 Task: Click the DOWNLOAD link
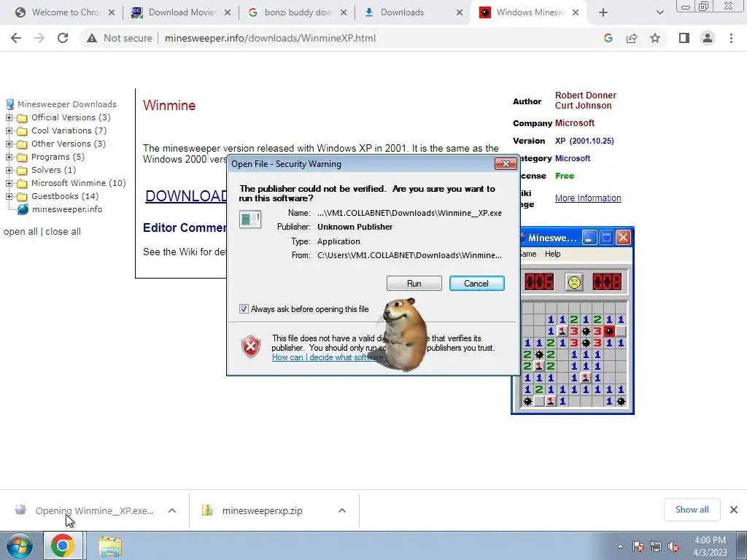point(186,195)
